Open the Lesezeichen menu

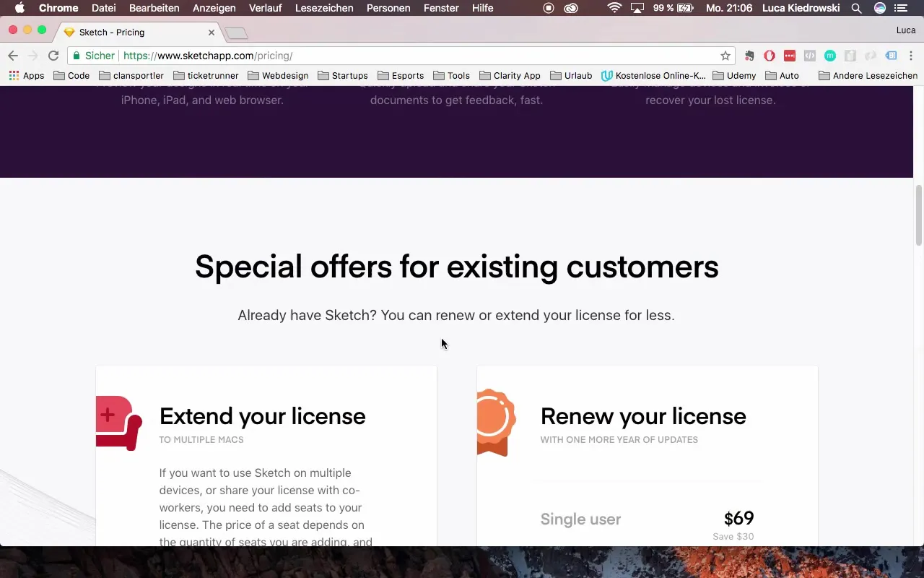(325, 8)
